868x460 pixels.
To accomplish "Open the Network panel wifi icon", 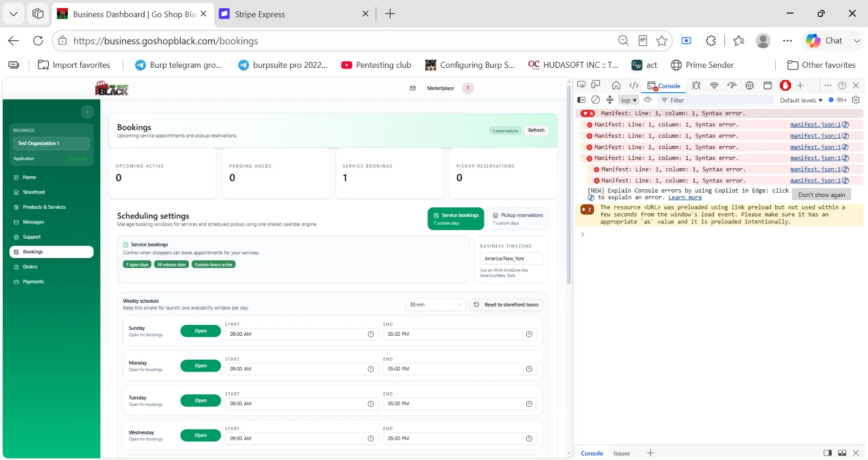I will (x=714, y=86).
